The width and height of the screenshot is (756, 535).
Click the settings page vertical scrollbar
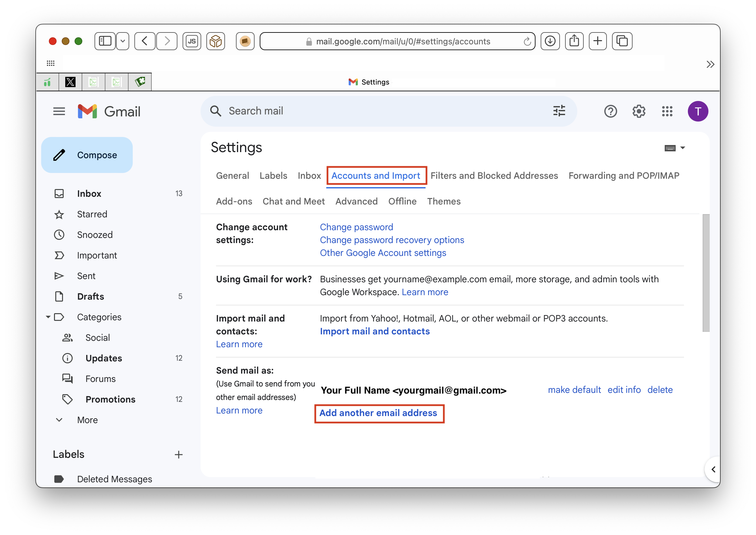(706, 273)
